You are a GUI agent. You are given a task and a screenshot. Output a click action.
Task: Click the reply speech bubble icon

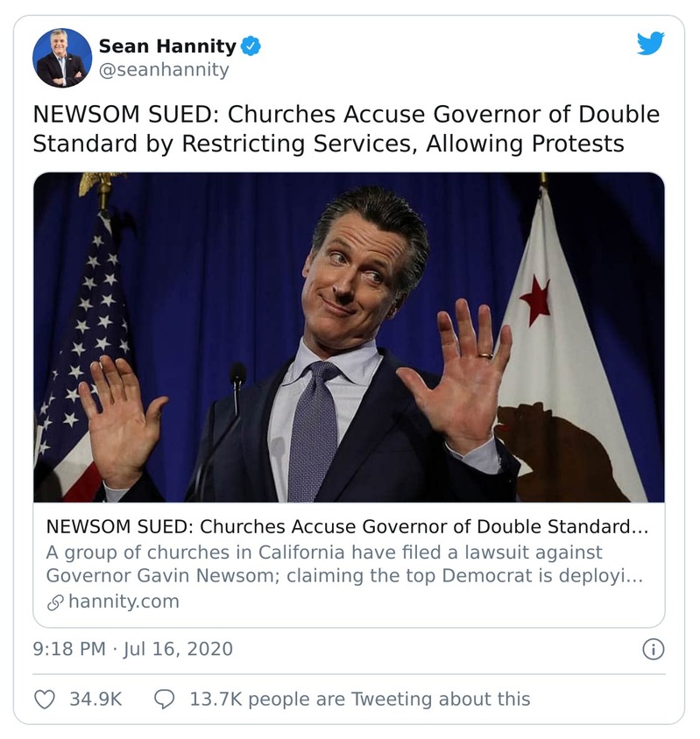pyautogui.click(x=164, y=699)
